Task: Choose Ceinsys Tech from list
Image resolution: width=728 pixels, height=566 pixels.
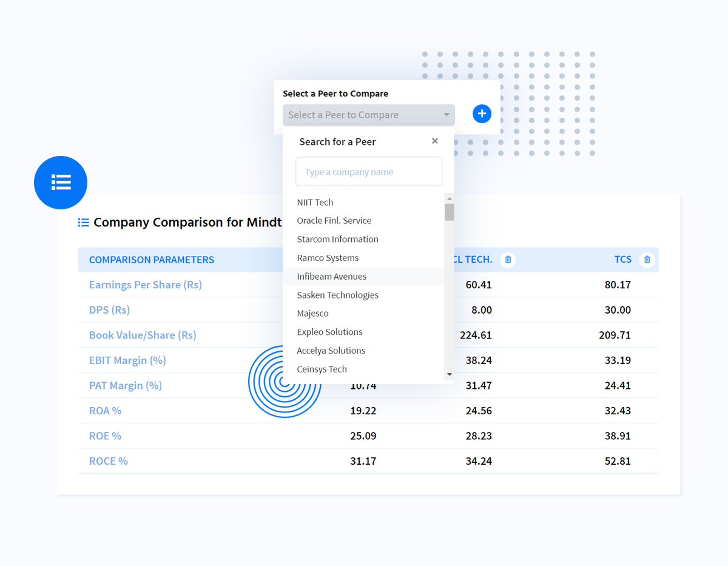Action: pos(322,369)
